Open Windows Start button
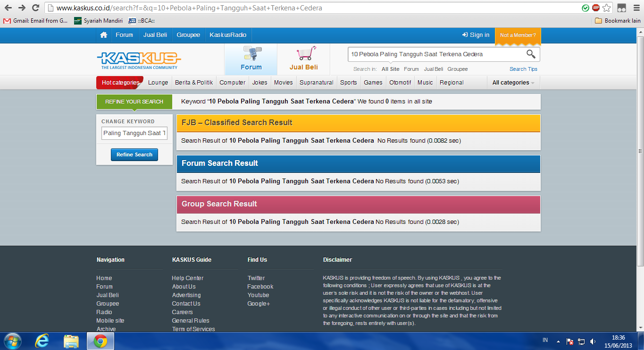 pyautogui.click(x=12, y=341)
